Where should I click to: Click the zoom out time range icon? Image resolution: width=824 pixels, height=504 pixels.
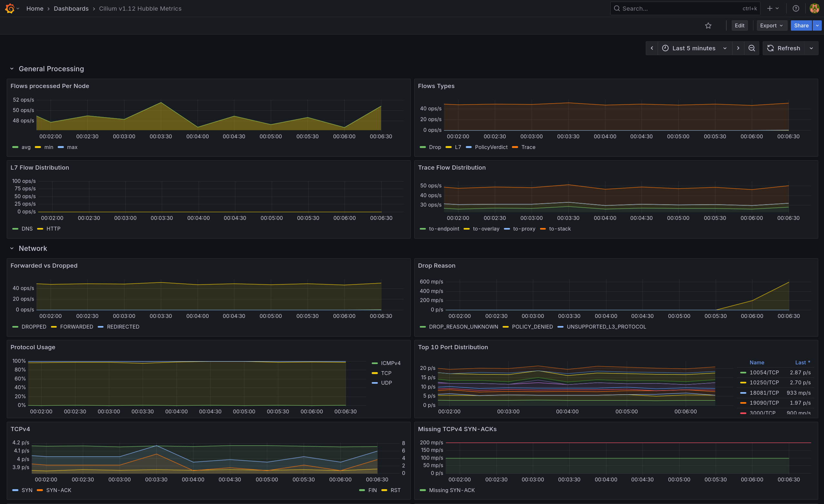pos(751,48)
